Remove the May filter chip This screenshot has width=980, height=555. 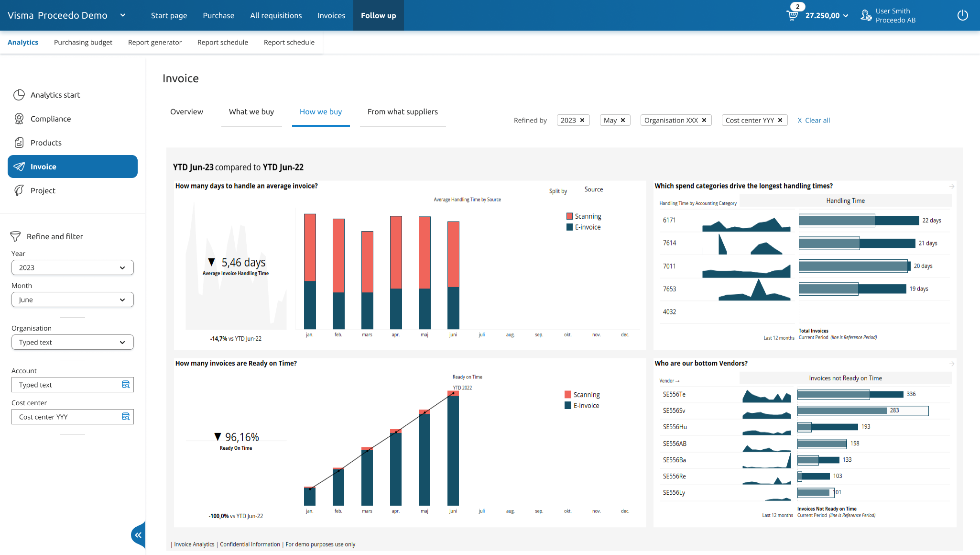[623, 120]
